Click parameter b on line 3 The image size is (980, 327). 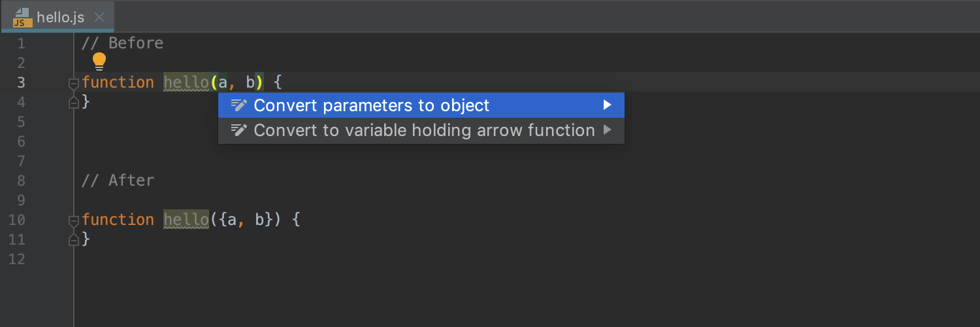click(250, 82)
